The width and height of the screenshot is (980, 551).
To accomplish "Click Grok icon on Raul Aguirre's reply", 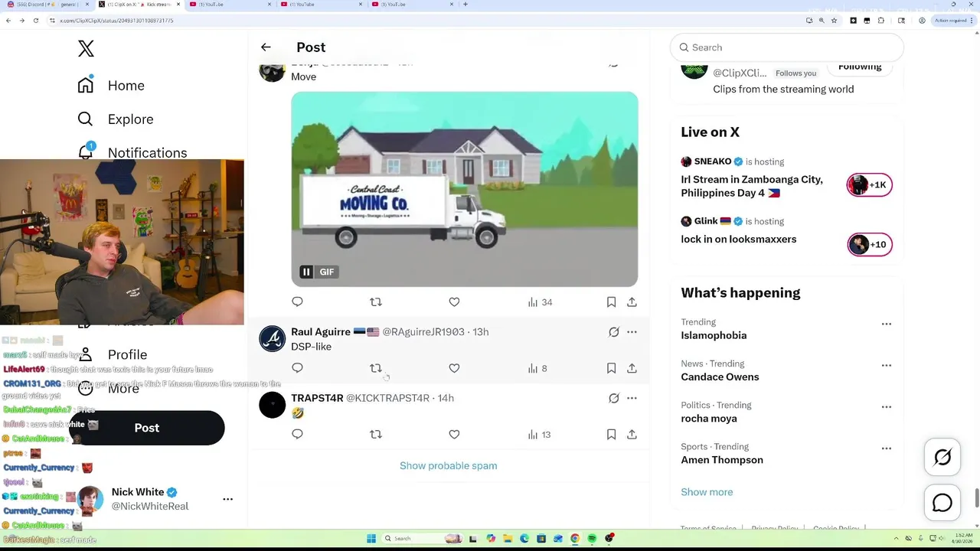I will tap(614, 332).
